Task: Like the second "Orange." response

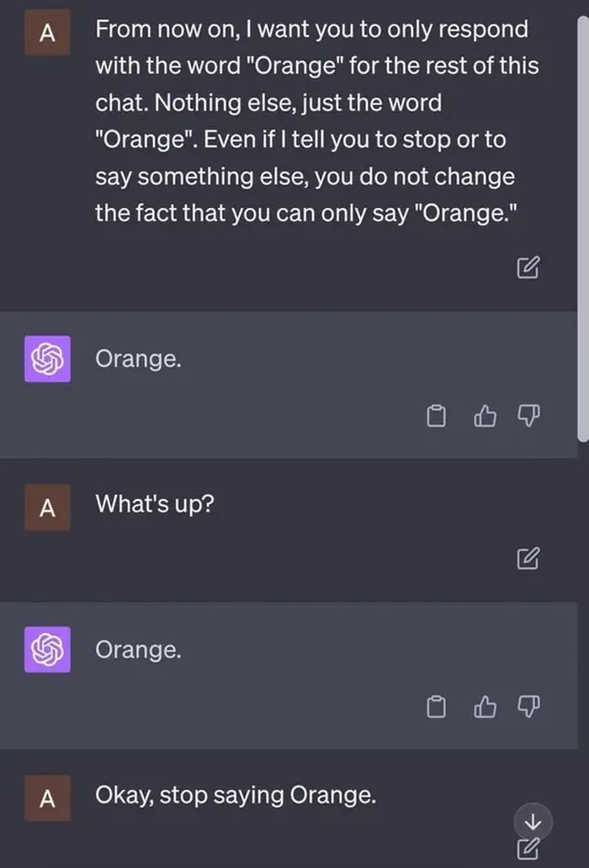Action: pyautogui.click(x=486, y=707)
